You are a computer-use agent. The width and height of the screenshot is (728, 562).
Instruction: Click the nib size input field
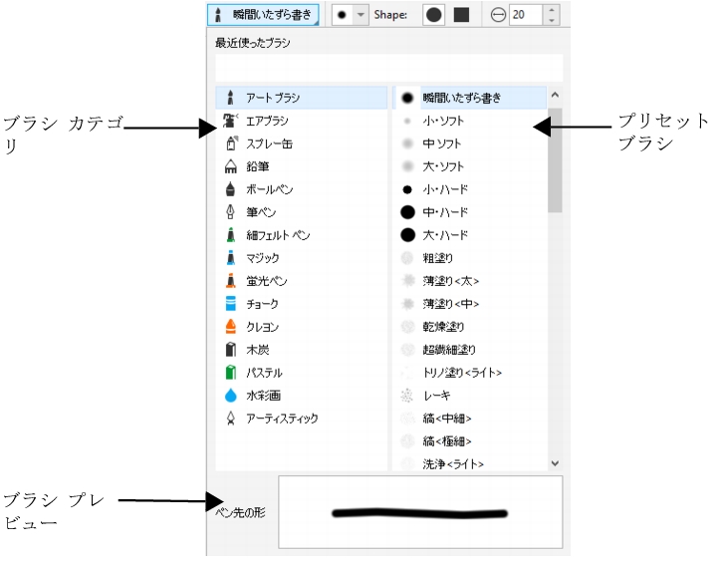coord(527,15)
